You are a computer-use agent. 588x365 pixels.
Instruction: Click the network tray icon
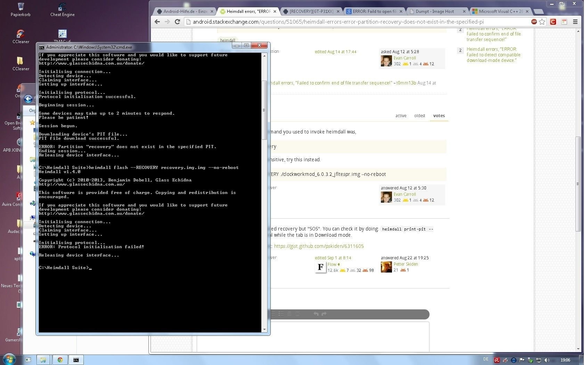pyautogui.click(x=539, y=360)
